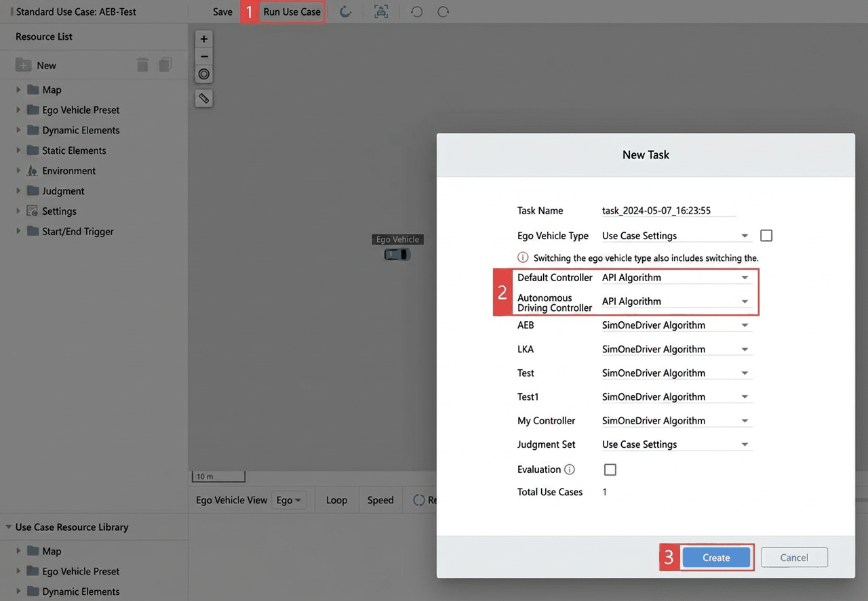
Task: Click the duplicate copy icon in Resource List
Action: tap(165, 64)
